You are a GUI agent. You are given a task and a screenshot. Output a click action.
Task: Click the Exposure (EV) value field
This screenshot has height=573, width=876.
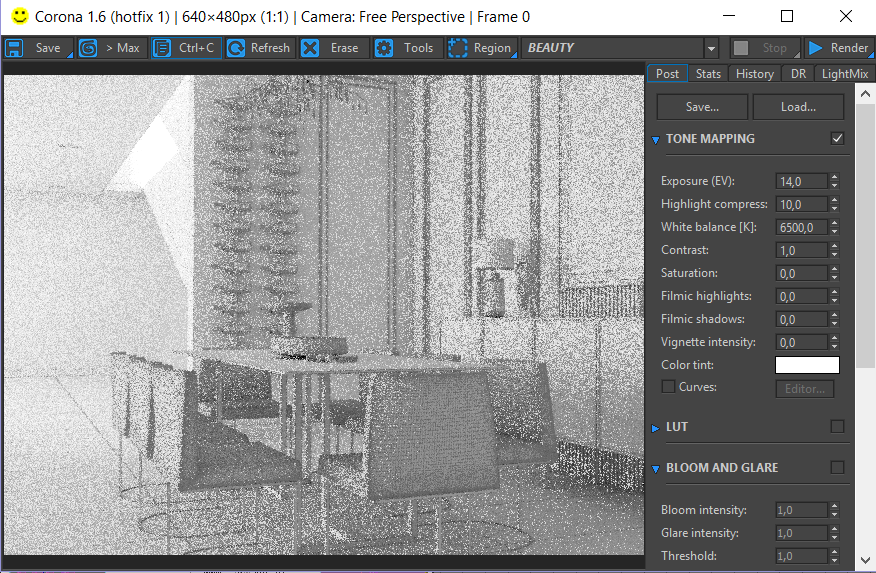tap(801, 181)
